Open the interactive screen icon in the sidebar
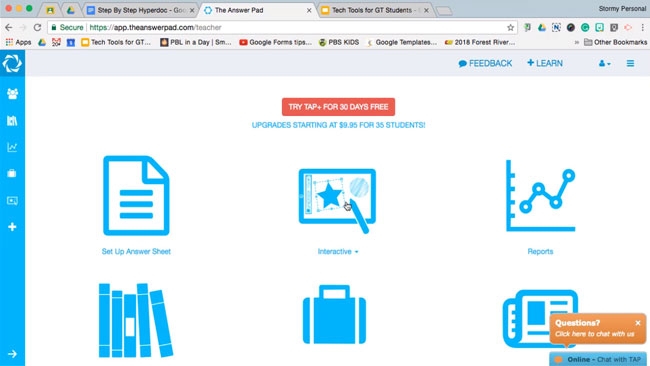The image size is (650, 366). pyautogui.click(x=12, y=201)
